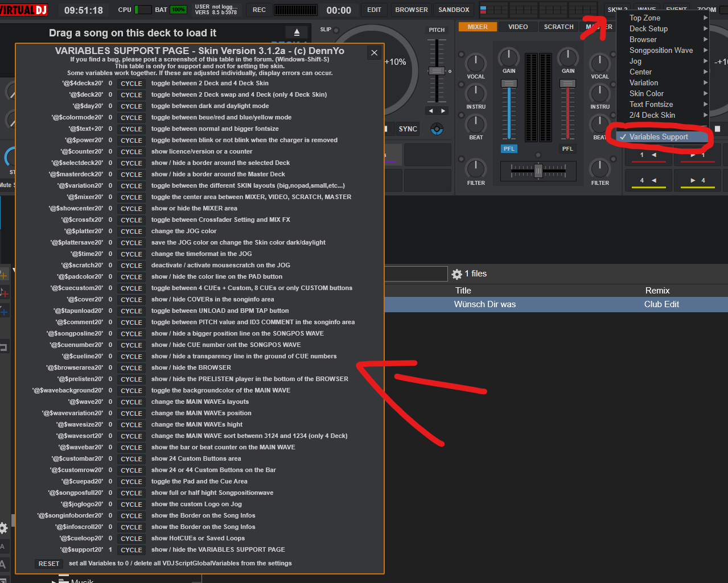Screen dimensions: 728x583
Task: Switch to the VIDEO tab
Action: (518, 27)
